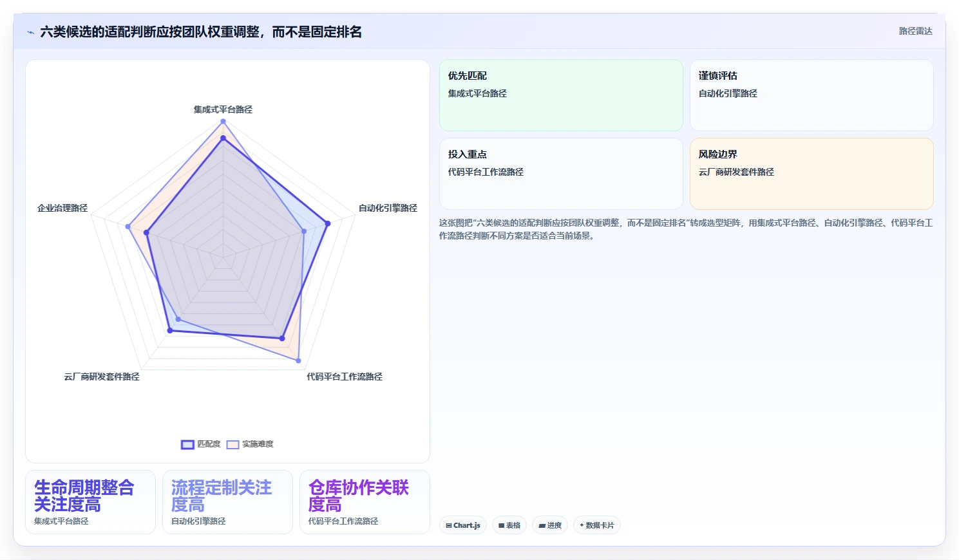
Task: Open the 谨慎评估 card
Action: [x=812, y=95]
